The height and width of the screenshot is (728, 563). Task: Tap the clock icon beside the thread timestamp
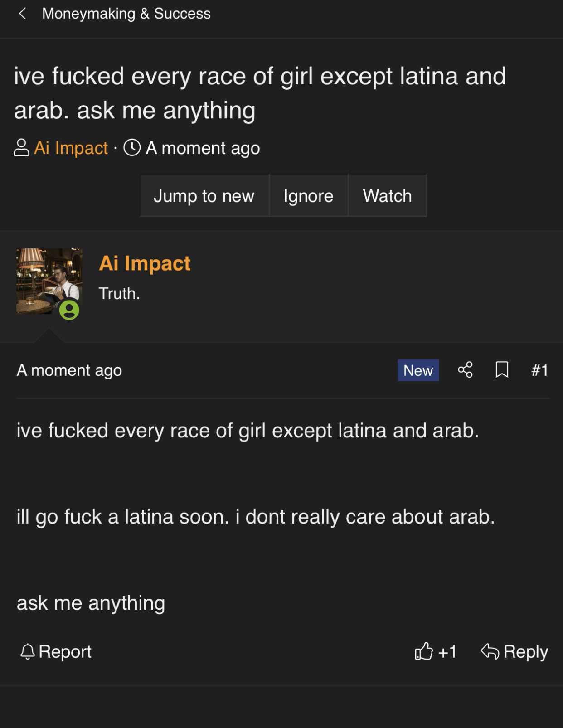pos(132,148)
